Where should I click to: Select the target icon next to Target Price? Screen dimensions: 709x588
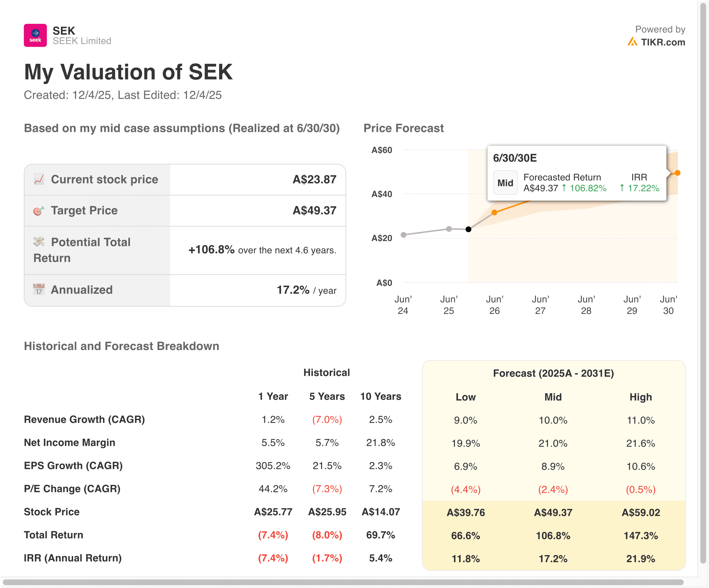pyautogui.click(x=38, y=210)
